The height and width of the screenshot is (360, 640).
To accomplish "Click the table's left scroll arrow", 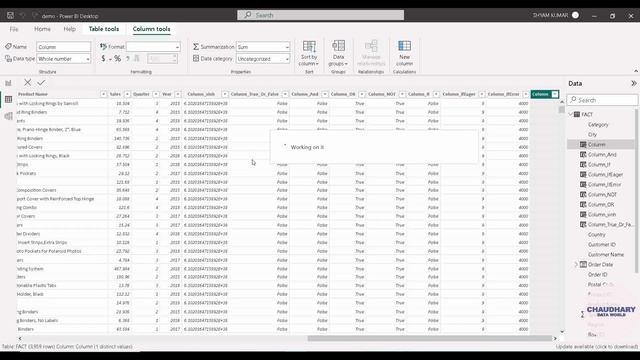I will [x=20, y=338].
